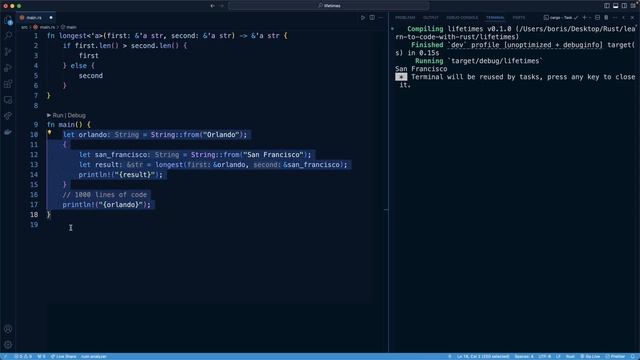The image size is (640, 360).
Task: Open the Search view in activity bar
Action: pyautogui.click(x=8, y=36)
